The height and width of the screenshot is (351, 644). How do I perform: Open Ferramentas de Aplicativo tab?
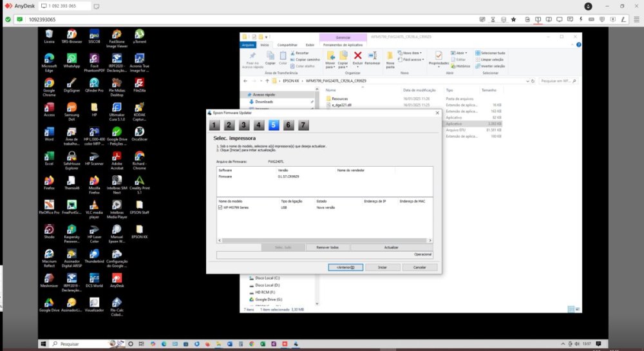pos(343,44)
